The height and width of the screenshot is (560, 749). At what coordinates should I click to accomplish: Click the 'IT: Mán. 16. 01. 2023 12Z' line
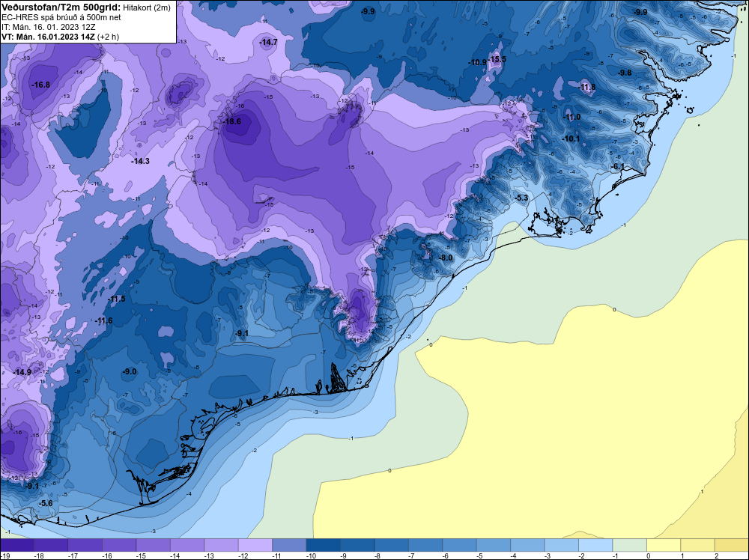[x=49, y=27]
